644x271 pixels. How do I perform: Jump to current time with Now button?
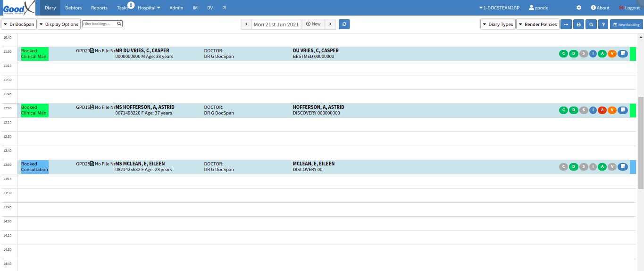click(x=313, y=24)
